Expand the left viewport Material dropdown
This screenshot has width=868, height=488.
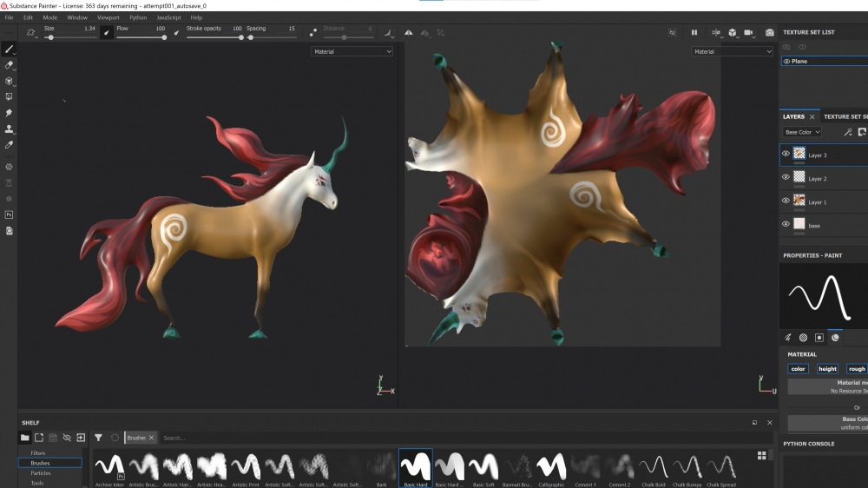coord(352,52)
